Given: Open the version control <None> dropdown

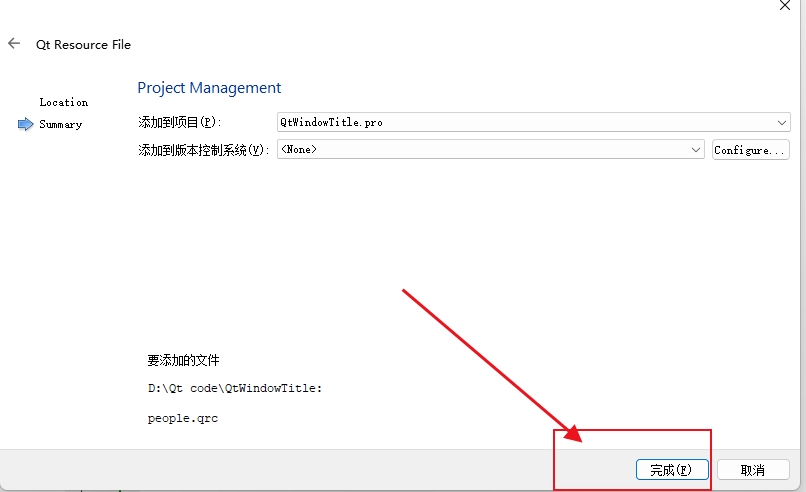Looking at the screenshot, I should click(x=490, y=150).
